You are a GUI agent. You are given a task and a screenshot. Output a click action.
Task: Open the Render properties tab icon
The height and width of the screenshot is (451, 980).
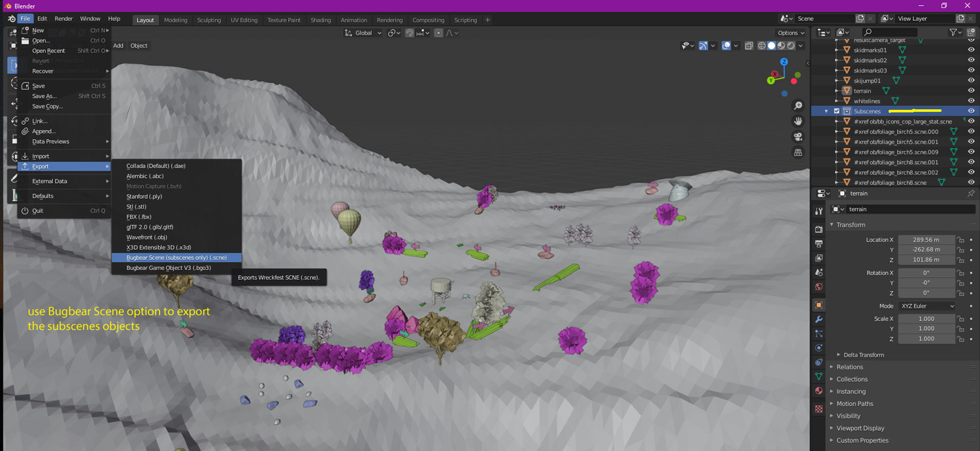pos(819,229)
